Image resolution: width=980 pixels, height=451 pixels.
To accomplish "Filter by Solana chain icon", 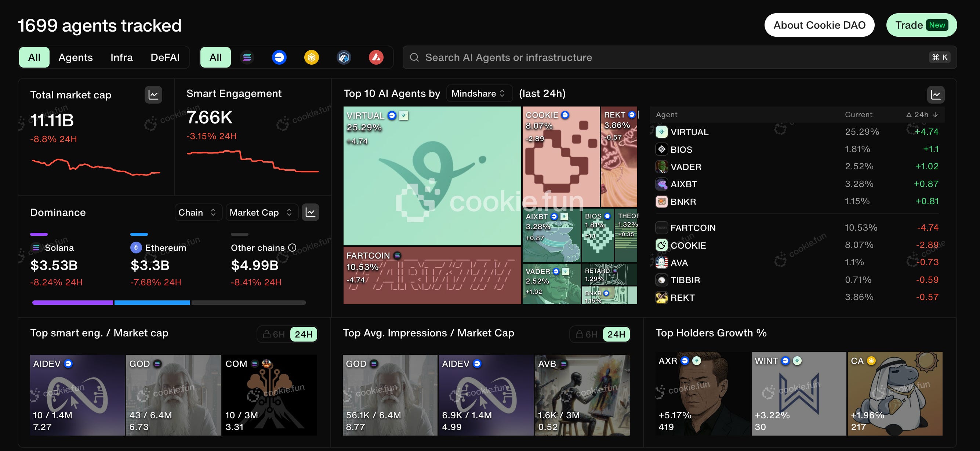I will (247, 57).
